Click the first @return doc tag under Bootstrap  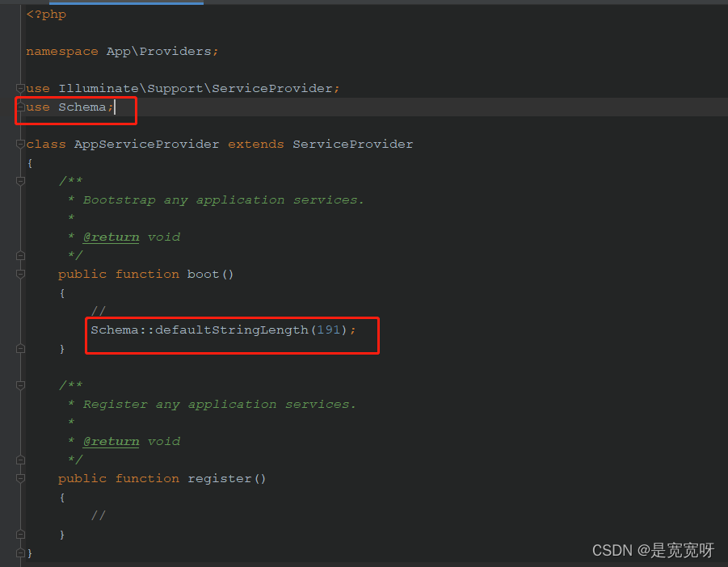click(111, 237)
